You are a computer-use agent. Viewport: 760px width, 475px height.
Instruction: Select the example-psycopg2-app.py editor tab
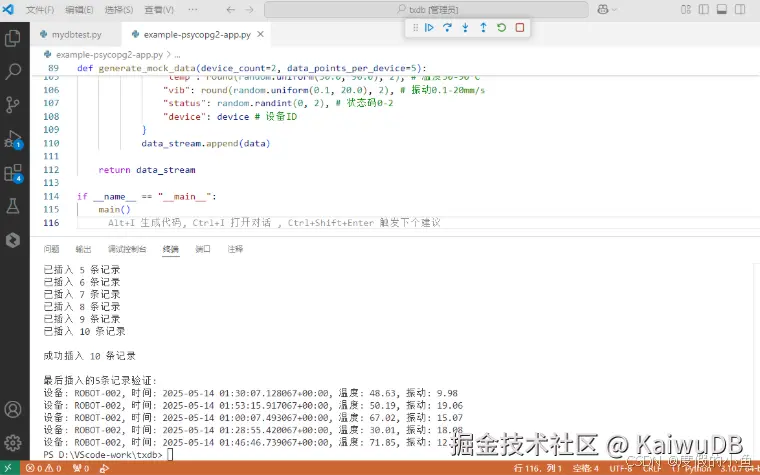pos(197,34)
